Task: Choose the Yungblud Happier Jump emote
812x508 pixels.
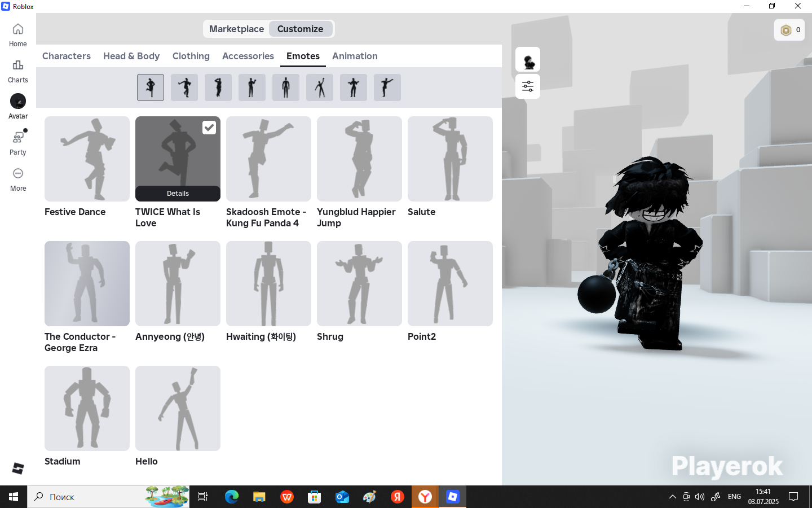Action: (x=359, y=159)
